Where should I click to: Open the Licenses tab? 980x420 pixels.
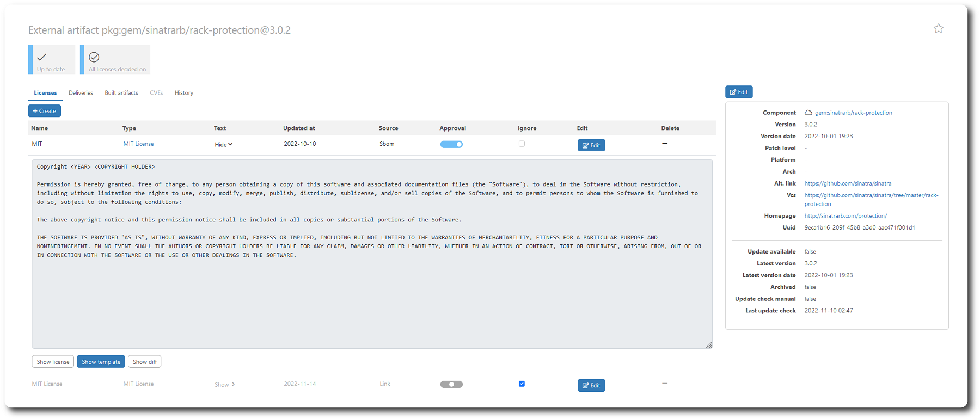45,93
